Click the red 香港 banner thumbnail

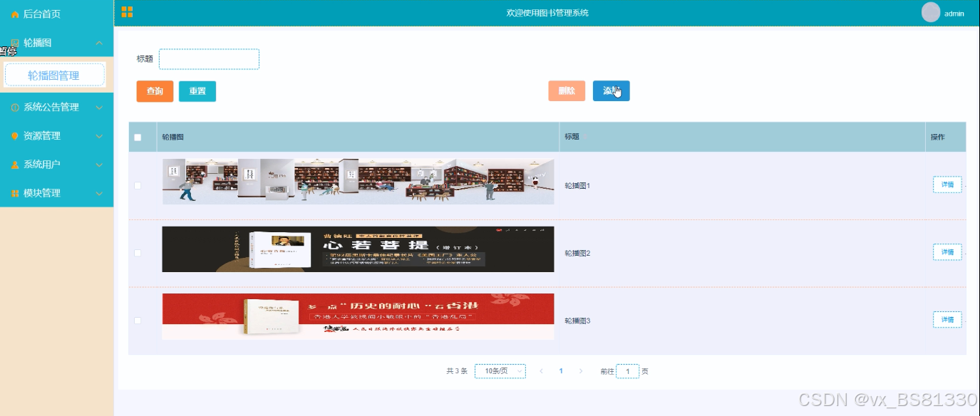coord(358,316)
